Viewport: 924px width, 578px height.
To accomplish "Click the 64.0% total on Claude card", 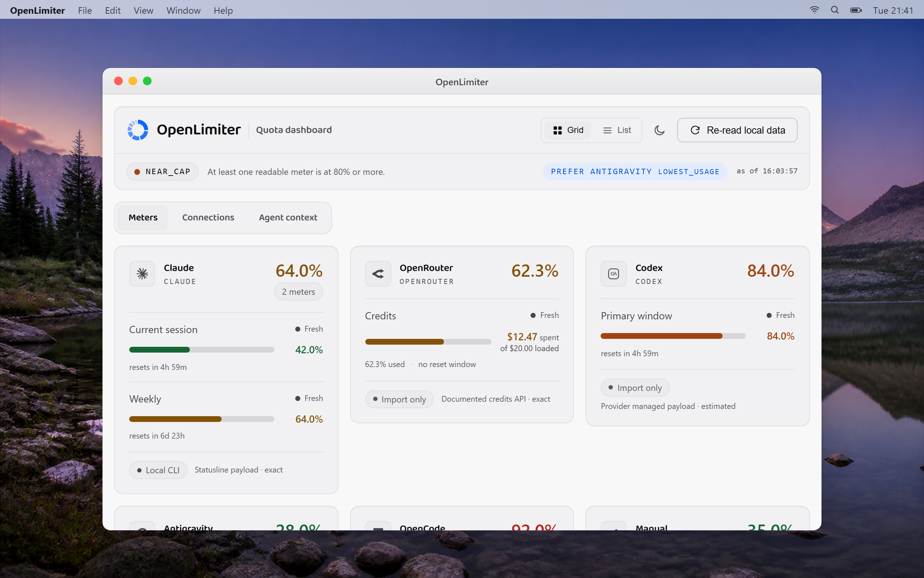I will (299, 271).
